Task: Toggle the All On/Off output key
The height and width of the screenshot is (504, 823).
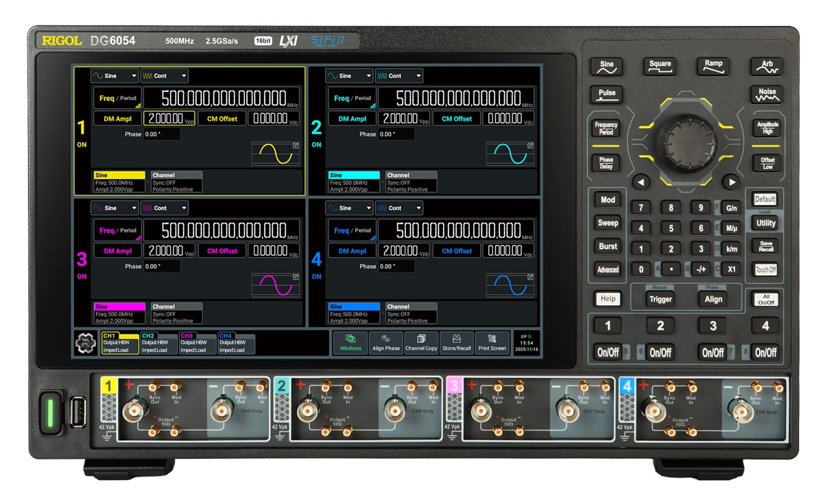Action: point(765,299)
